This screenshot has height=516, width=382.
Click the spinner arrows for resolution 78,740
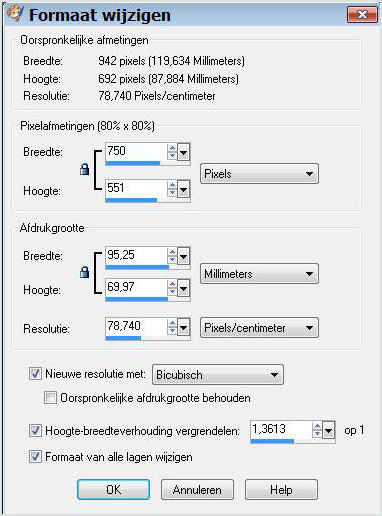click(x=172, y=327)
